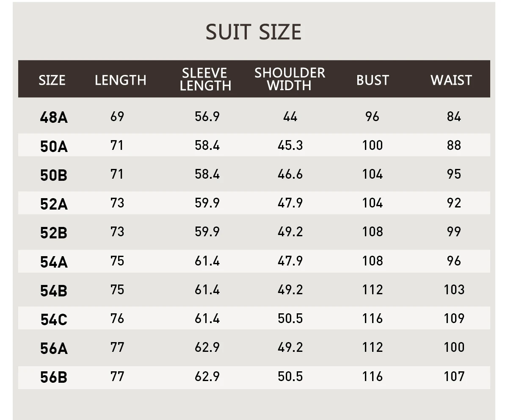
Task: Click the 54C waist value 109
Action: [x=454, y=318]
